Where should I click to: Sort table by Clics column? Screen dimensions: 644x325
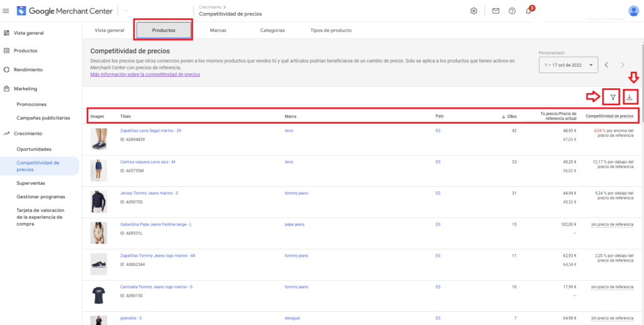pyautogui.click(x=511, y=116)
